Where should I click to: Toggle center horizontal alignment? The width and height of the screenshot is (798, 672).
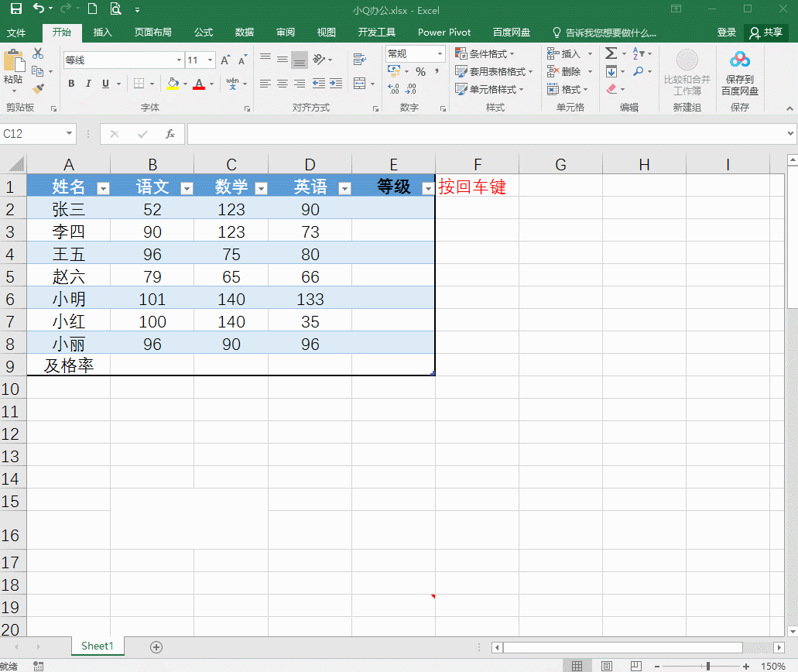283,84
